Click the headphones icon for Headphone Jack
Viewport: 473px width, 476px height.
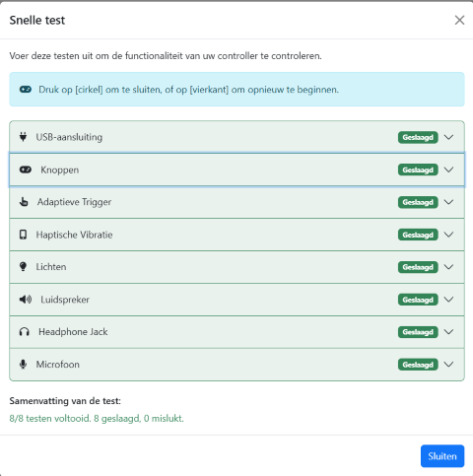[25, 332]
